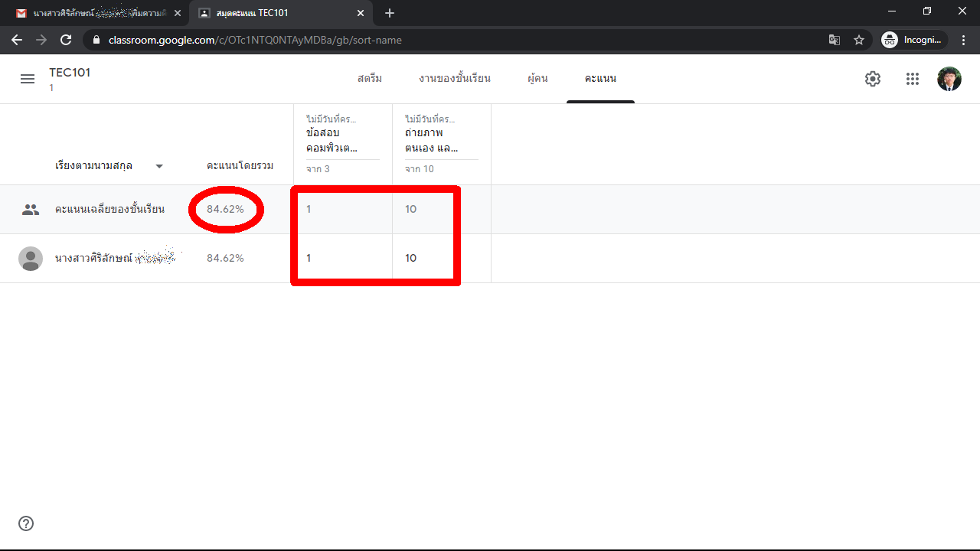
Task: Open a new browser tab
Action: pos(390,13)
